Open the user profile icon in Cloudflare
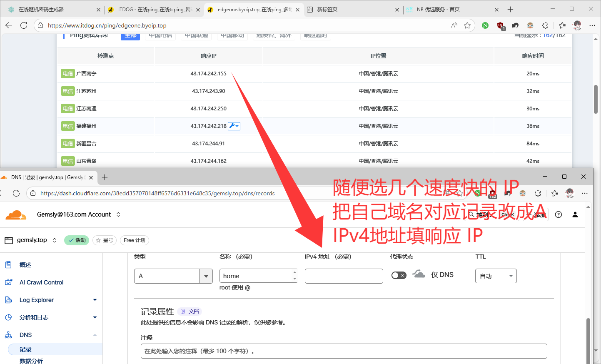Image resolution: width=601 pixels, height=364 pixels. point(575,214)
